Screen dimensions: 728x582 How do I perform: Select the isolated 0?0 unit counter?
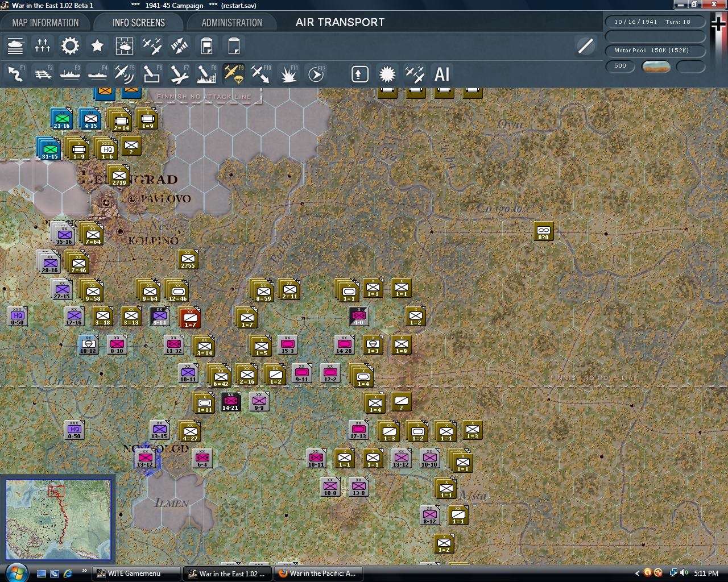[544, 231]
